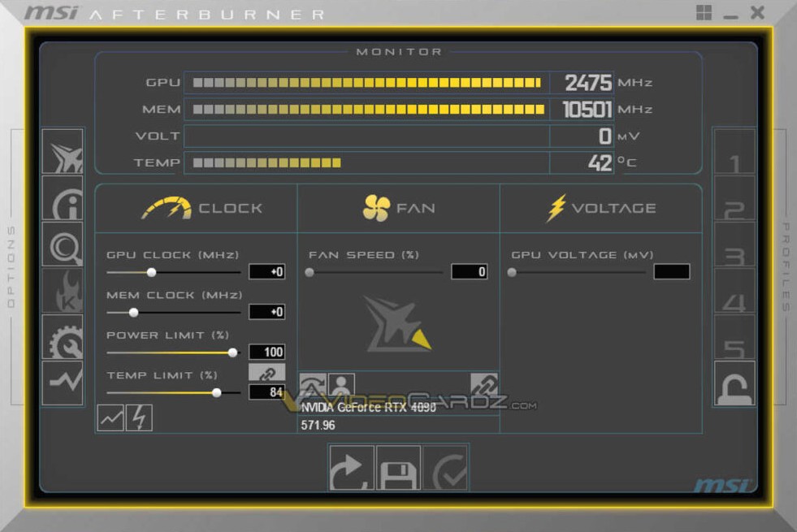Toggle power and temp limit link
This screenshot has height=532, width=797.
[x=266, y=373]
